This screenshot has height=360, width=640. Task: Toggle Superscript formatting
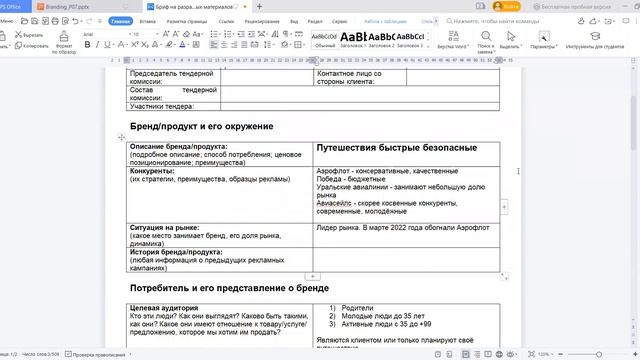pos(135,45)
